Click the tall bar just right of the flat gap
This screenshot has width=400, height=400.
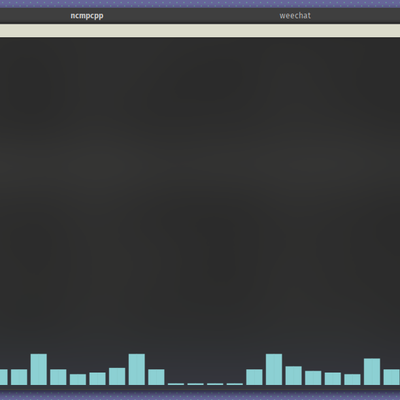pos(274,369)
